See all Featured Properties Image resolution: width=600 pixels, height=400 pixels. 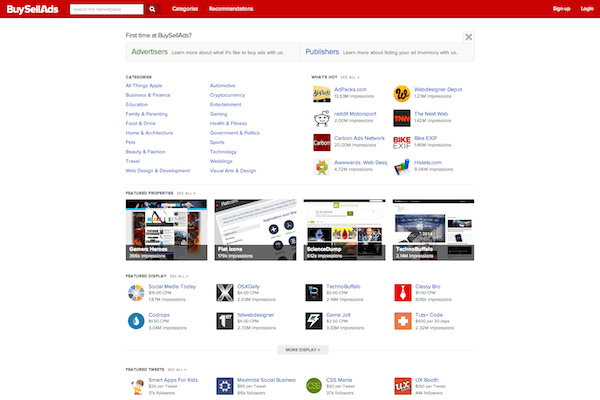(186, 193)
